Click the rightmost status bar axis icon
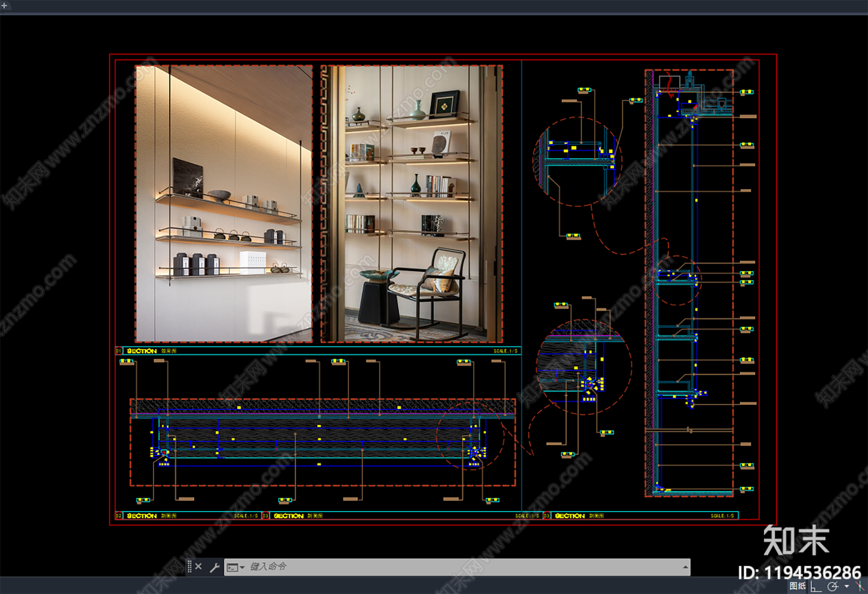Viewport: 868px width, 594px height. tap(860, 586)
